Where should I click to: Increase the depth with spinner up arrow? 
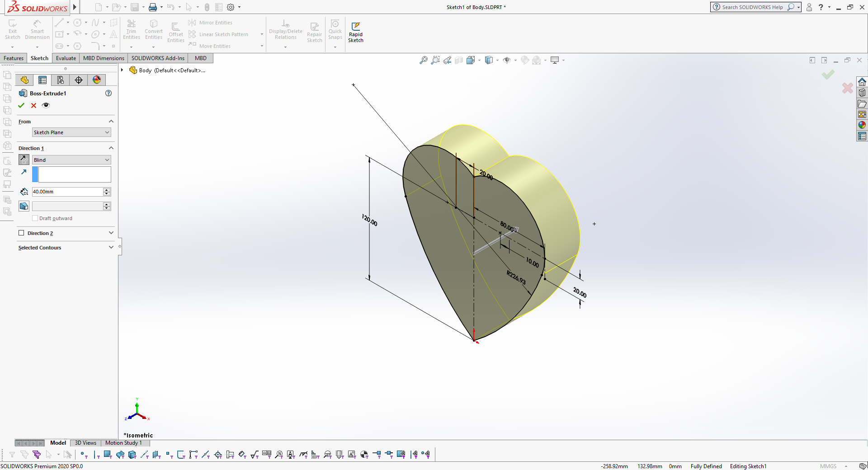[x=107, y=190]
